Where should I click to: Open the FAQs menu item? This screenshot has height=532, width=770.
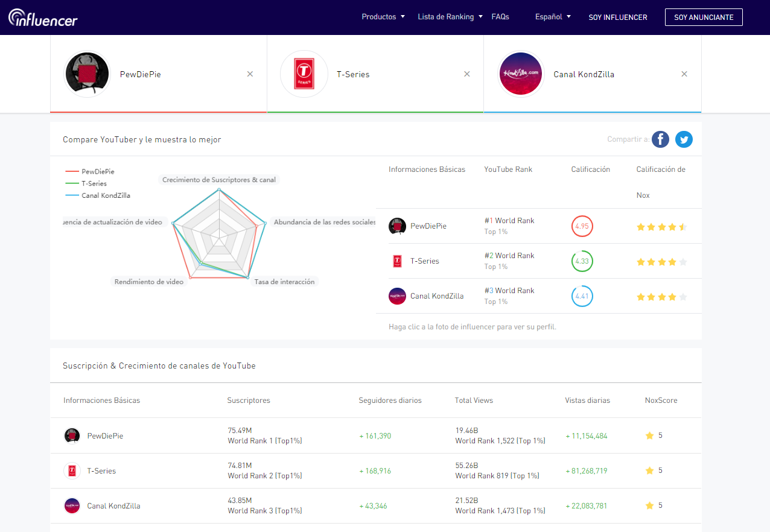click(500, 17)
